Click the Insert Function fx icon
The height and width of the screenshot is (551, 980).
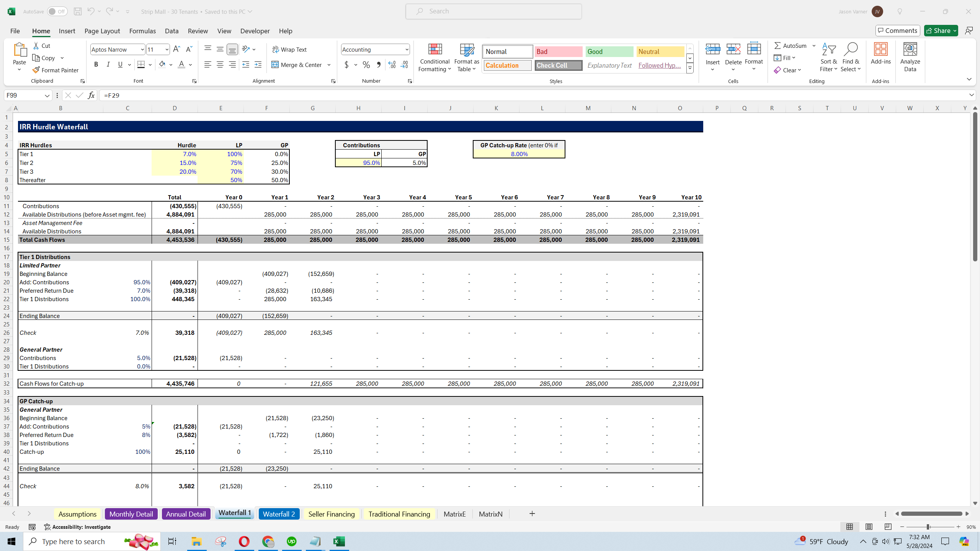[x=91, y=95]
